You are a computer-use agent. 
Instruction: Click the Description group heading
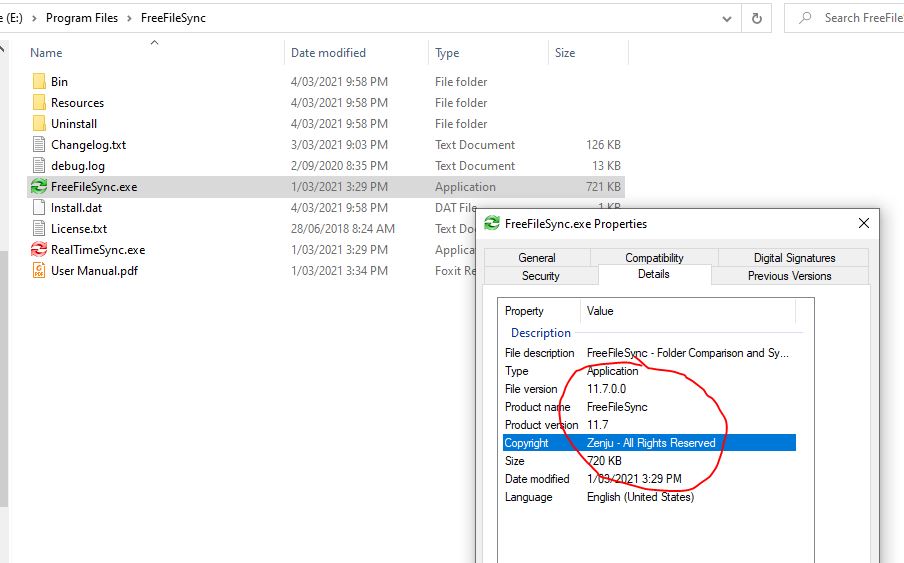click(540, 332)
